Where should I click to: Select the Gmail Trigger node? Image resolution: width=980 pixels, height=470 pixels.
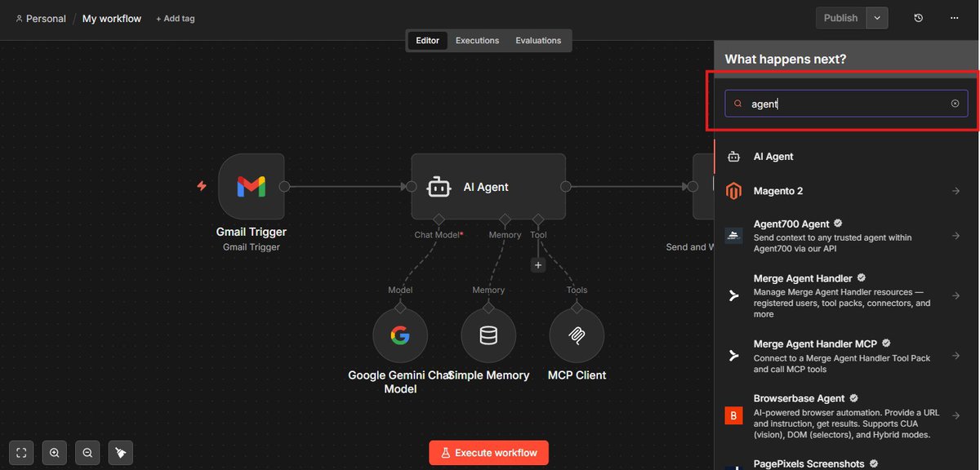(x=251, y=186)
